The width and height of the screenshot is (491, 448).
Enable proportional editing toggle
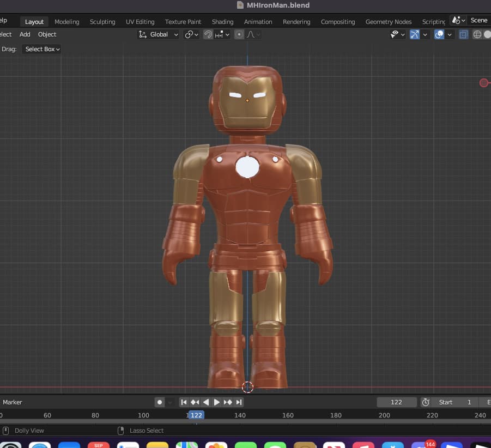pyautogui.click(x=239, y=34)
